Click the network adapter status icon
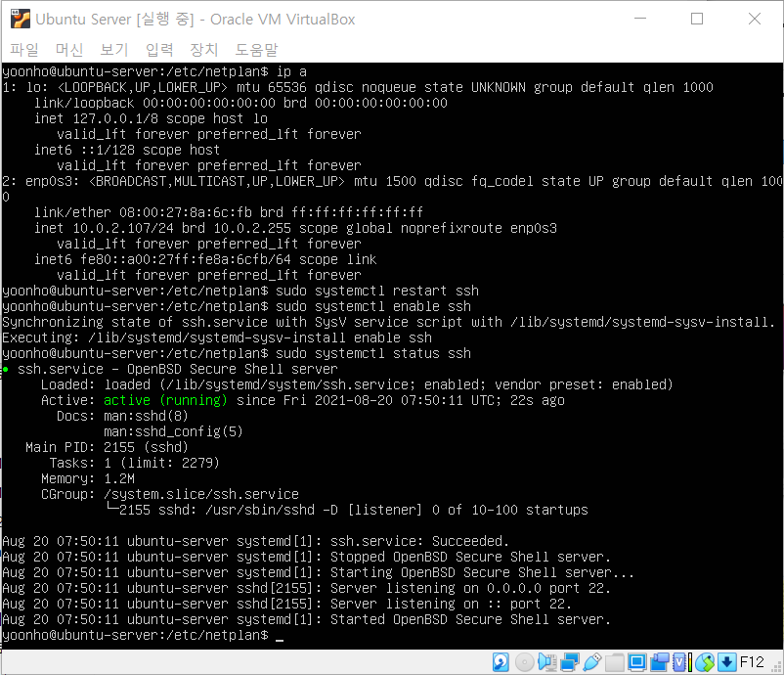Viewport: 784px width, 675px height. [x=570, y=662]
